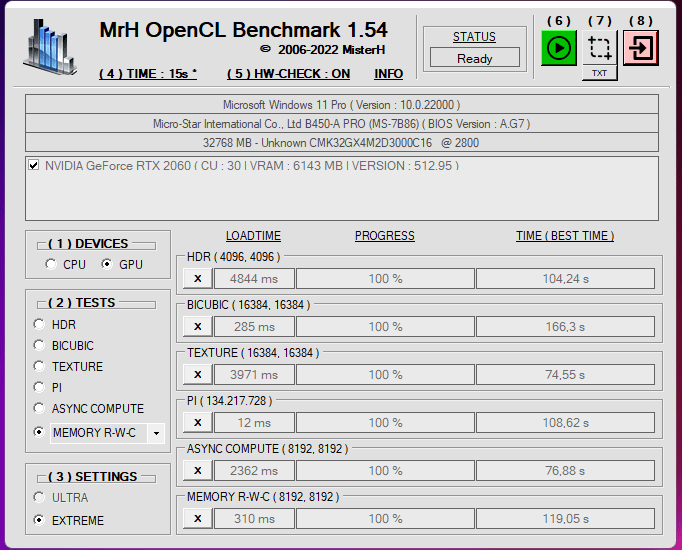Click the MrH benchmark logo icon
Screen dimensions: 682x550
[x=50, y=47]
